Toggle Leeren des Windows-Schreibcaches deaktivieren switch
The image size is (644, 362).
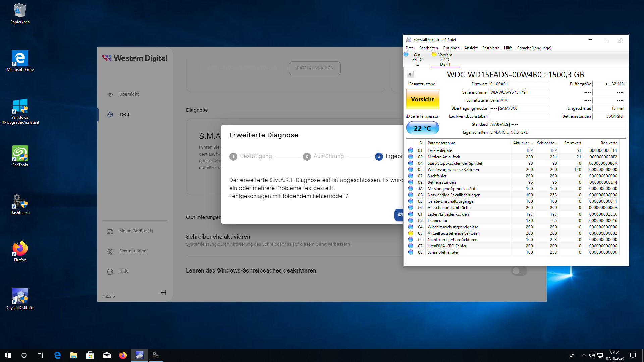tap(519, 271)
